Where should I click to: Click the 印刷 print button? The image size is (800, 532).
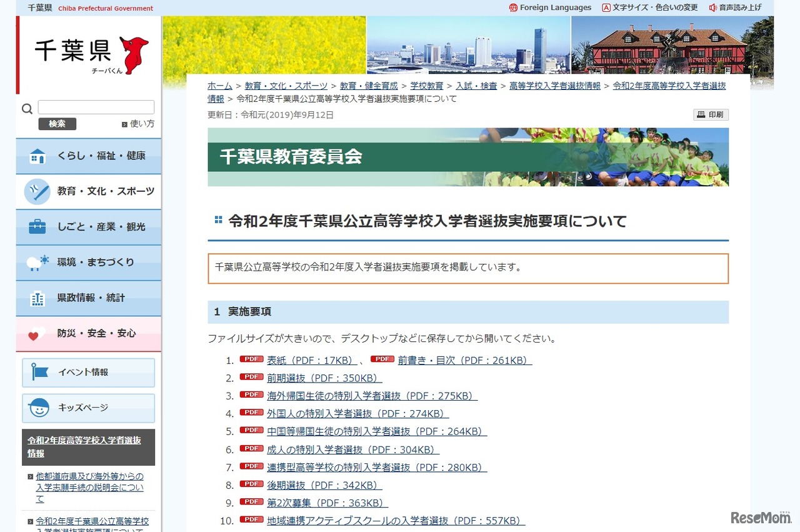[711, 115]
